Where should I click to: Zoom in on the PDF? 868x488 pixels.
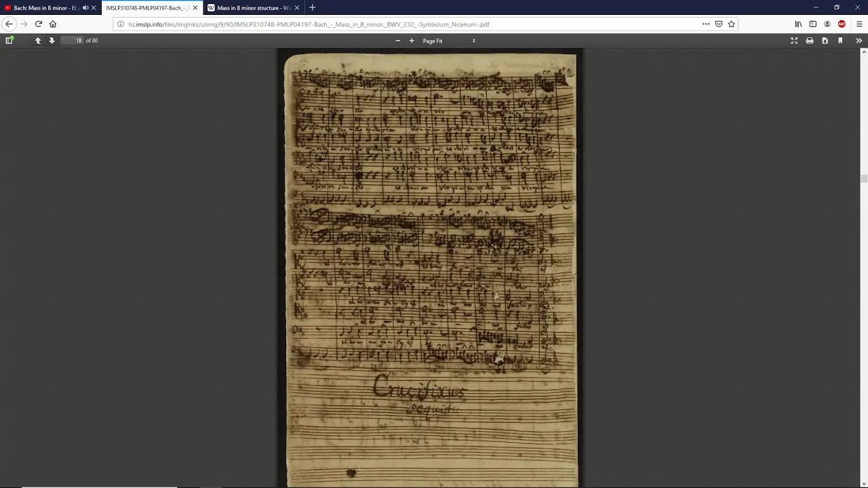(x=412, y=41)
